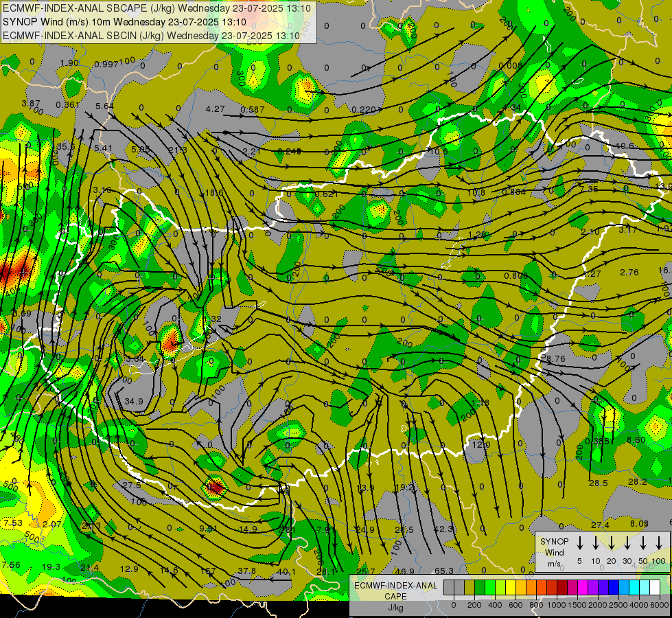Click the 400 tick label on colorbar
This screenshot has width=672, height=618.
pos(495,605)
